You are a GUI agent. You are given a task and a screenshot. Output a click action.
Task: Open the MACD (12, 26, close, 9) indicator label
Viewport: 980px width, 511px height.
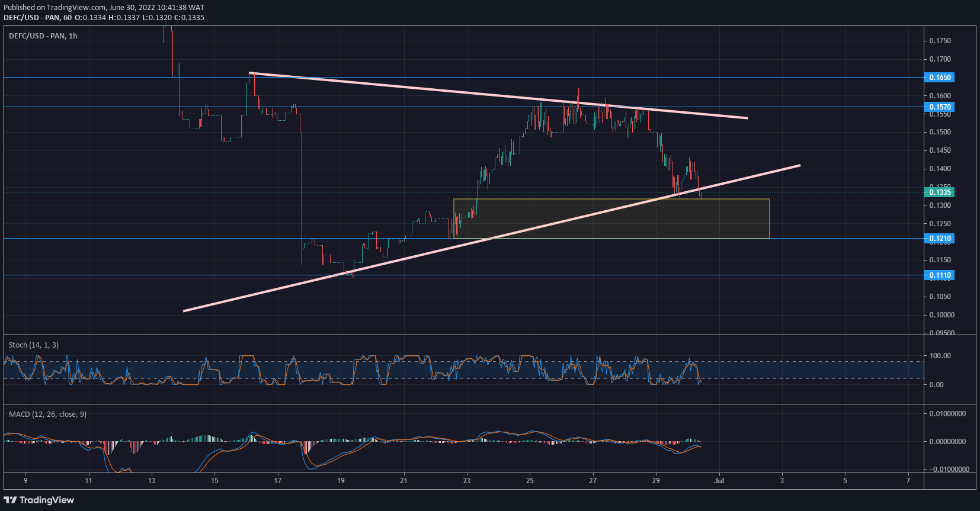click(47, 414)
